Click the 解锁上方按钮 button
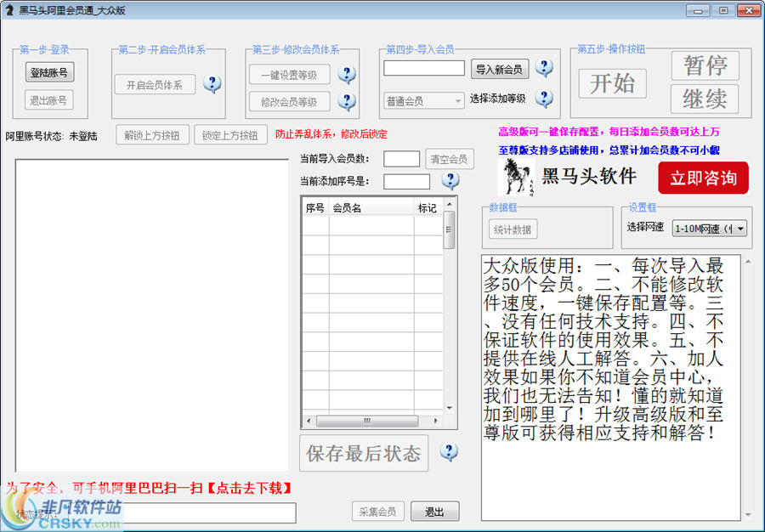765x532 pixels. tap(153, 135)
